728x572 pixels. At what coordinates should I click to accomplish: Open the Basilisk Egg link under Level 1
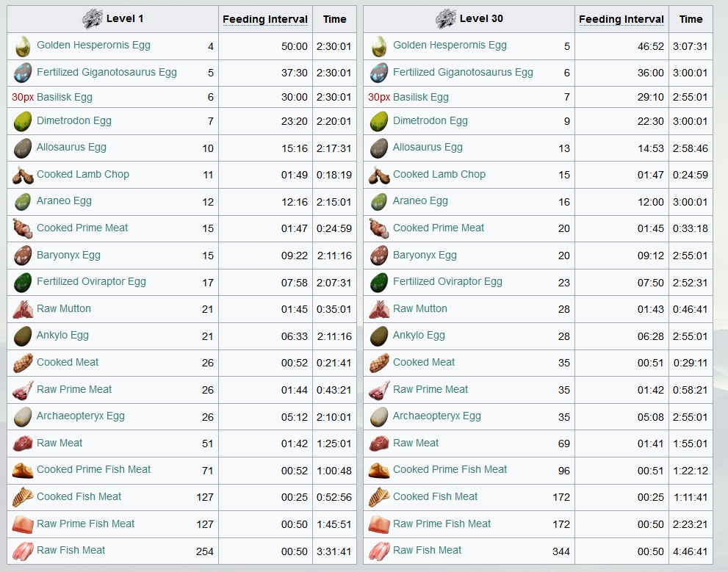[65, 97]
